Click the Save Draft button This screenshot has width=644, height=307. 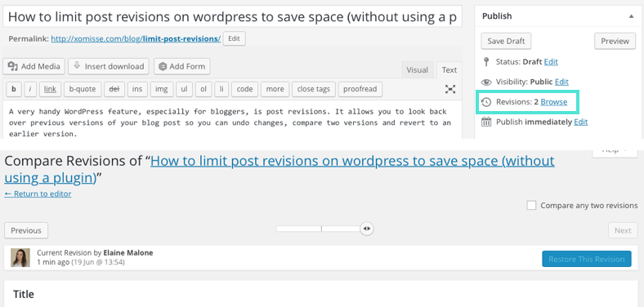click(x=506, y=41)
